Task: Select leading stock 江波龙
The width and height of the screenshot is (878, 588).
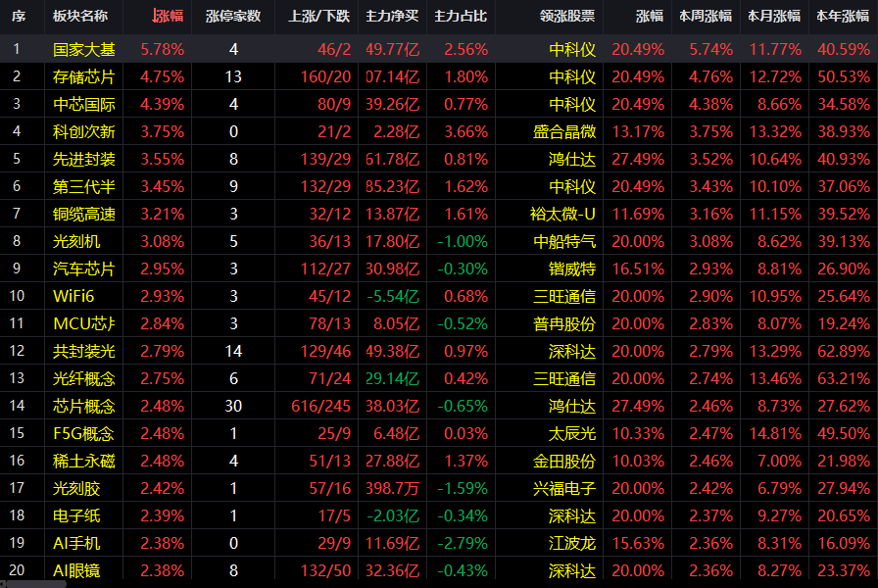Action: 572,543
